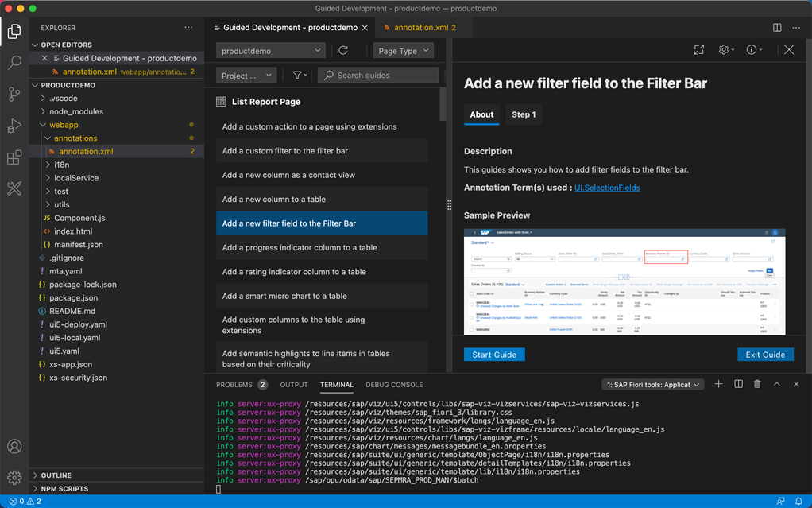Image resolution: width=812 pixels, height=508 pixels.
Task: Click the Start Guide button
Action: [x=494, y=355]
